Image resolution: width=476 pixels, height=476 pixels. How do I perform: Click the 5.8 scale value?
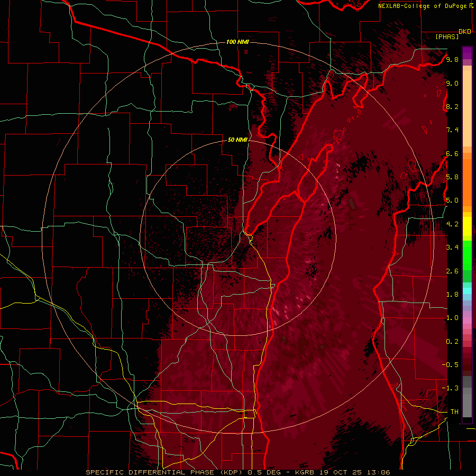pyautogui.click(x=452, y=177)
